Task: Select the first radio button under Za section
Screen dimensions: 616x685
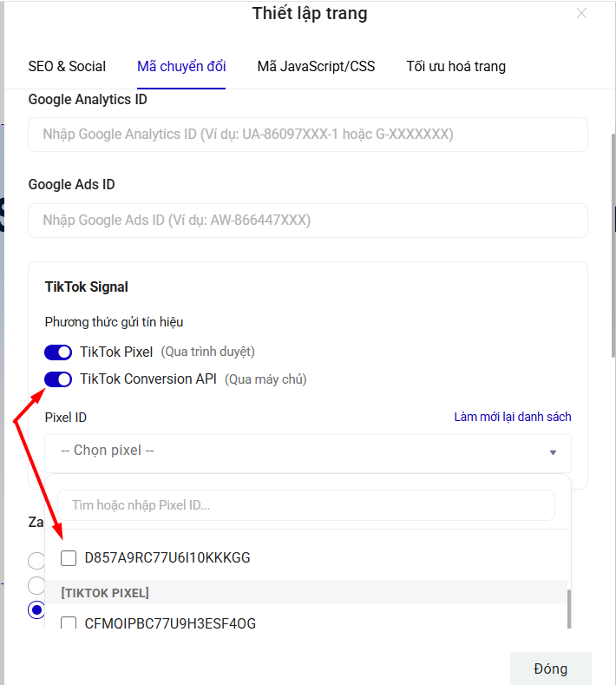Action: (36, 561)
